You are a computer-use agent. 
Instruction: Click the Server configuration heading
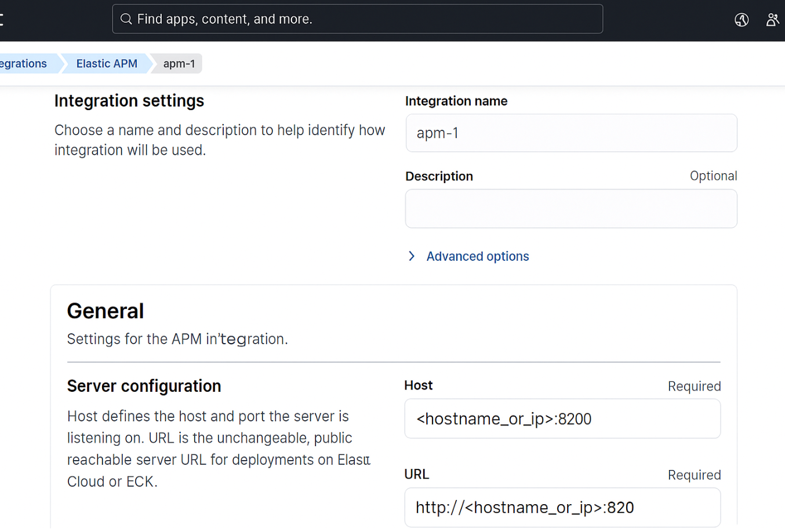point(144,386)
